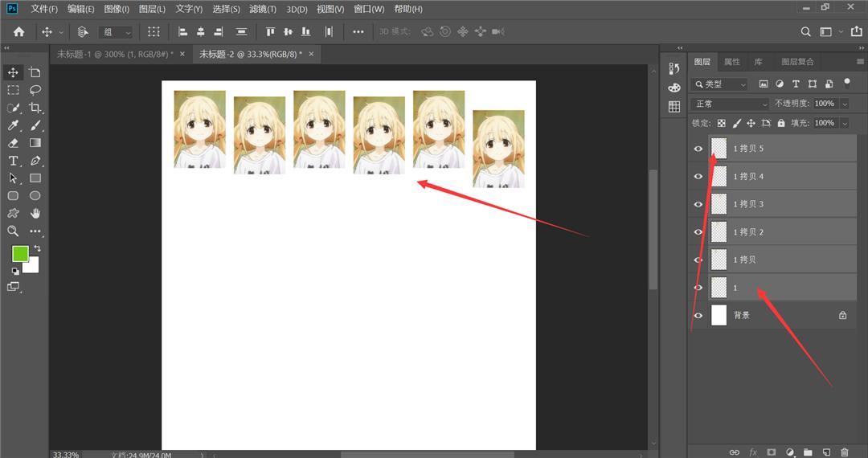The width and height of the screenshot is (868, 458).
Task: Open the 滤镜(T) menu
Action: pyautogui.click(x=262, y=10)
